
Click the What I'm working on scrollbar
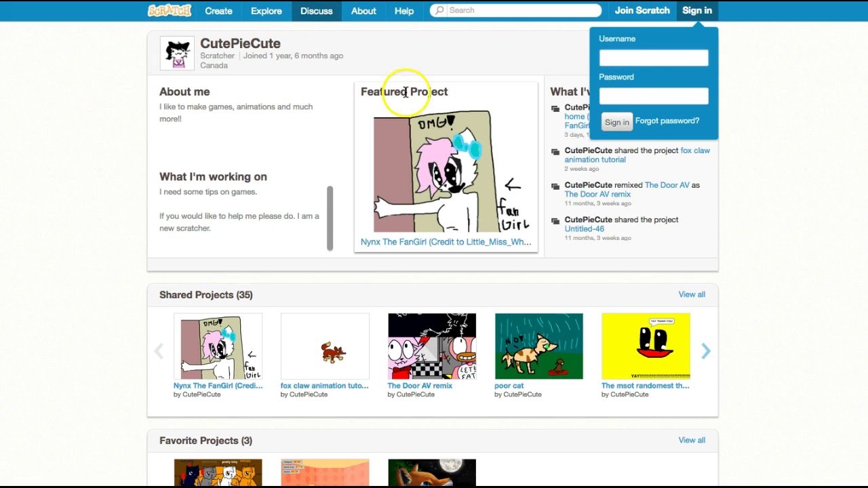click(330, 218)
